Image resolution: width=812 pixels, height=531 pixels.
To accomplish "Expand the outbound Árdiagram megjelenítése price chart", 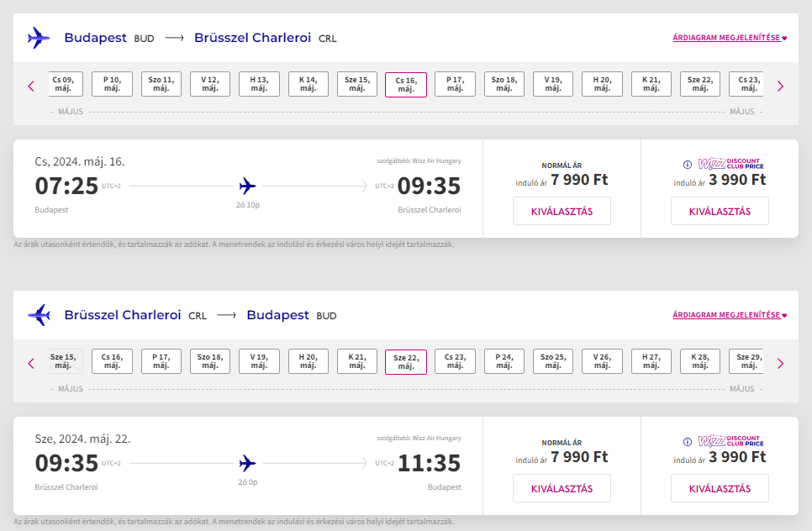I will [x=730, y=38].
